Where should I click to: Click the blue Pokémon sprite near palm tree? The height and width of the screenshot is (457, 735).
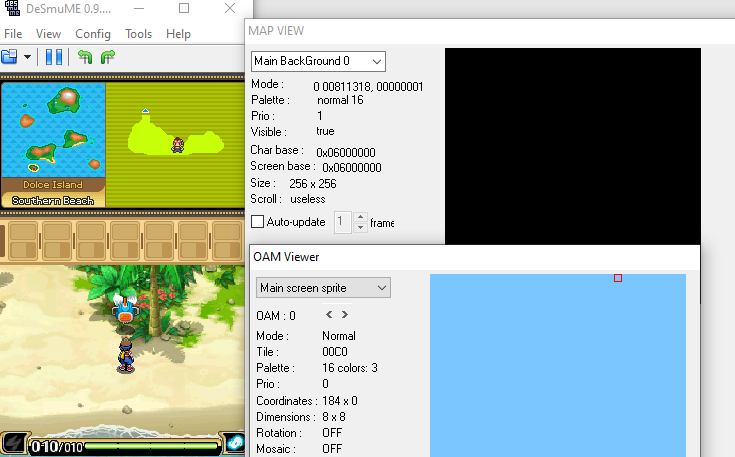tap(125, 308)
